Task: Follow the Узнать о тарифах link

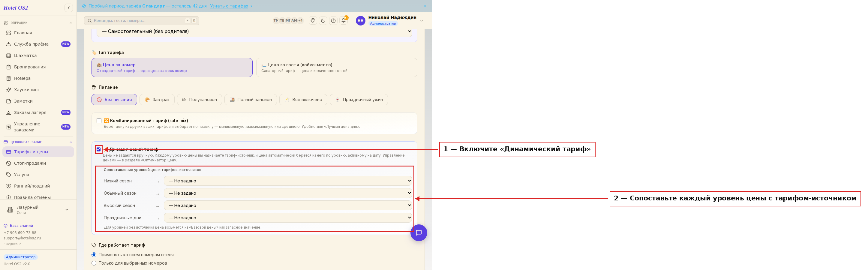Action: tap(229, 6)
